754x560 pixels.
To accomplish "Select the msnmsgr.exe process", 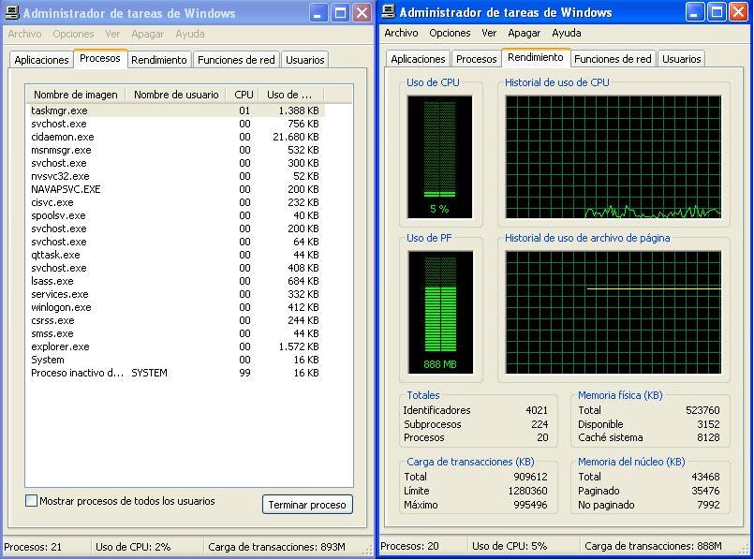I will tap(175, 150).
